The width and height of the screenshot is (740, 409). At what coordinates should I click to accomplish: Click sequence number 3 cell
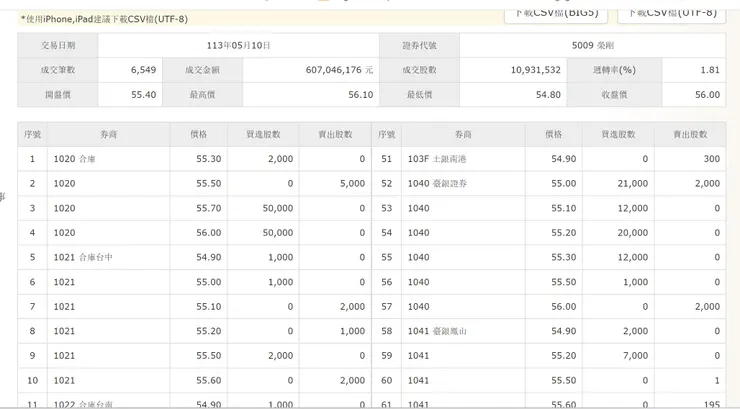coord(32,208)
